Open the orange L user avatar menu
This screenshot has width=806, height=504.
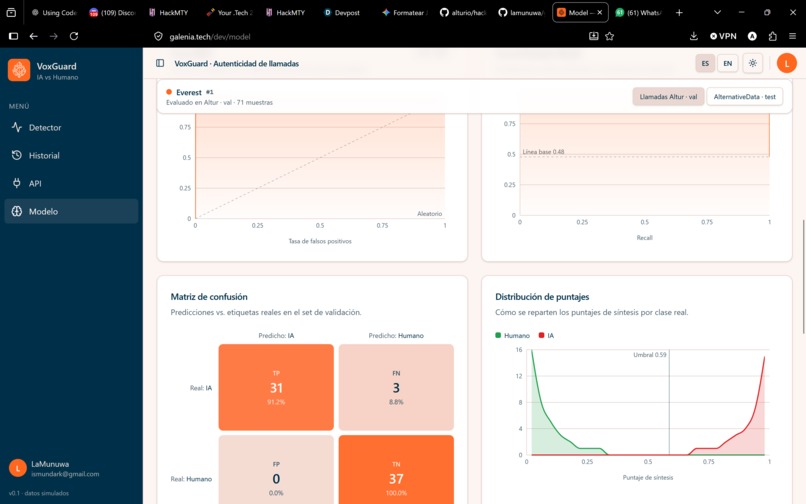point(786,63)
